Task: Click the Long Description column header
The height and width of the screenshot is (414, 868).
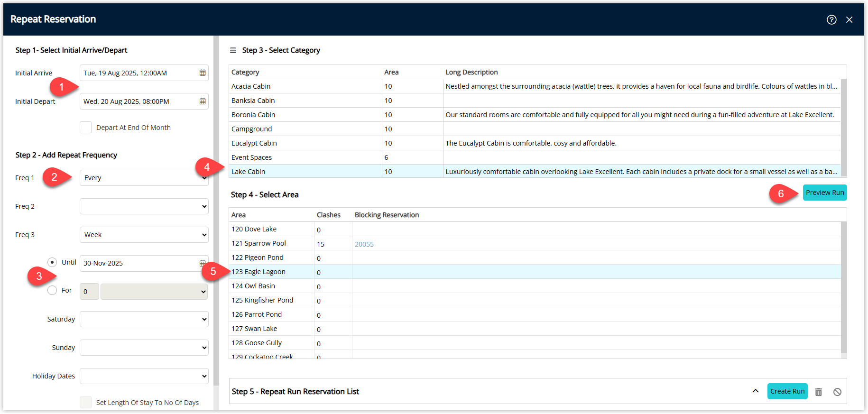Action: coord(471,72)
